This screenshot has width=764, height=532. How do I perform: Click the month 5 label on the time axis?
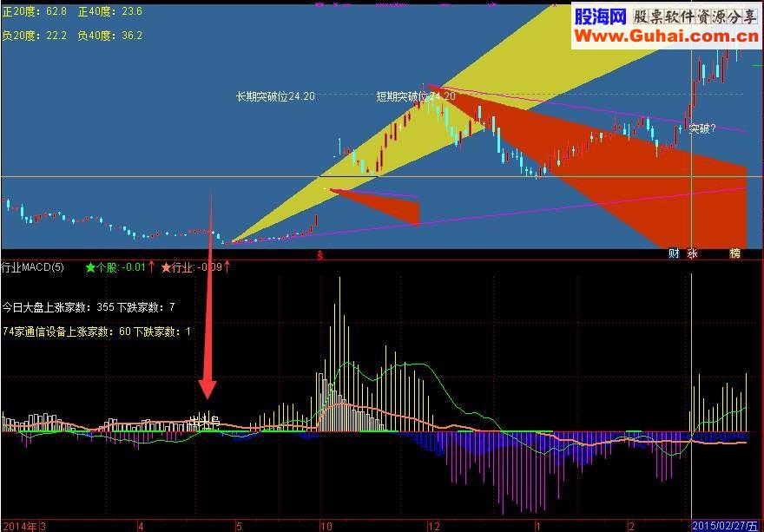pos(238,527)
